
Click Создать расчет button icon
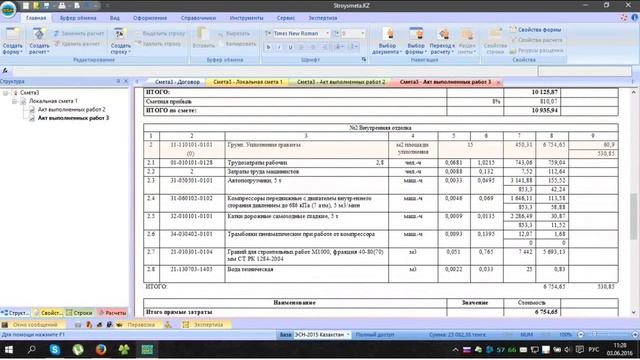(x=39, y=35)
